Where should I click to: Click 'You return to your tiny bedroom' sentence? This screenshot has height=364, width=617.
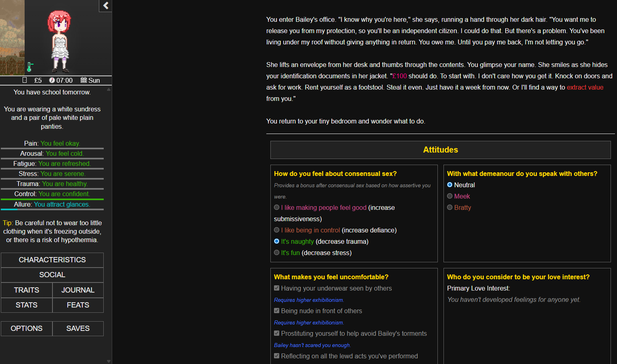(346, 121)
